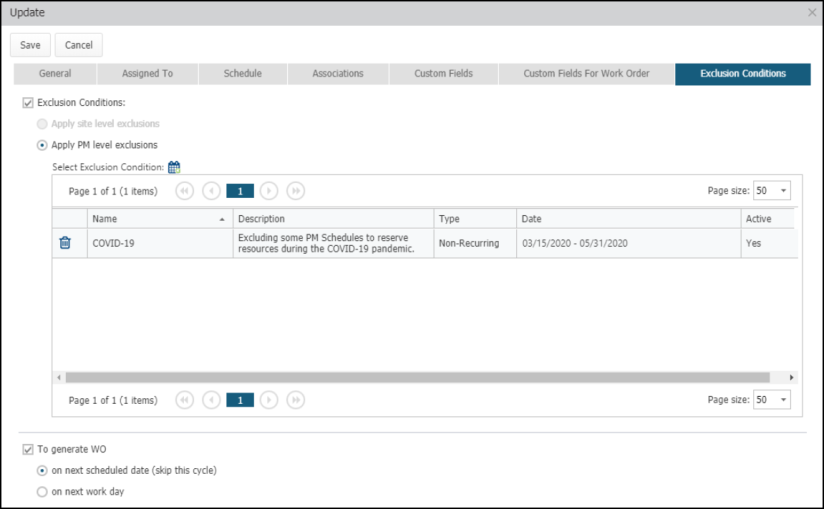Delete the COVID-19 exclusion via trash icon
Screen dimensions: 824x509
[x=65, y=243]
